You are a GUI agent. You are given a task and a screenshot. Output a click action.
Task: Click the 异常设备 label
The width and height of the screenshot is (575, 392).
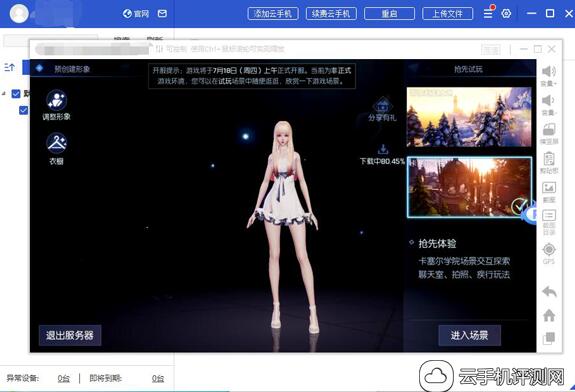coord(23,378)
